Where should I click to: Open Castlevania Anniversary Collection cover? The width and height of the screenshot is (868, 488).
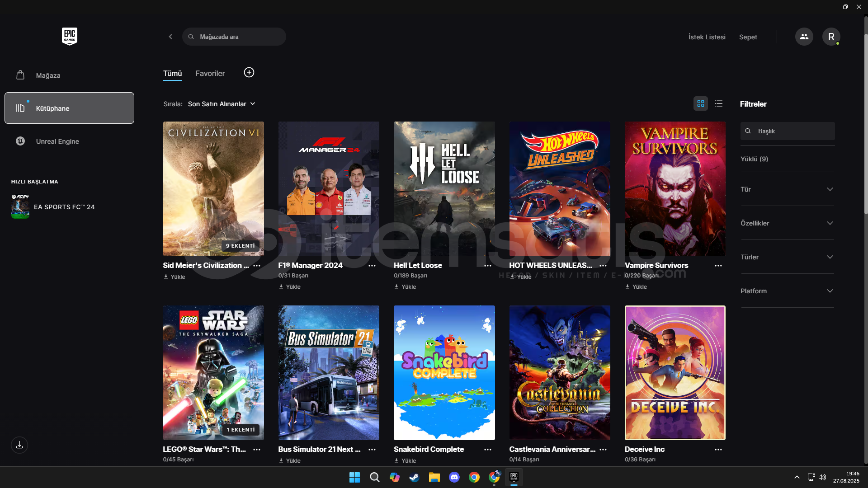(560, 373)
